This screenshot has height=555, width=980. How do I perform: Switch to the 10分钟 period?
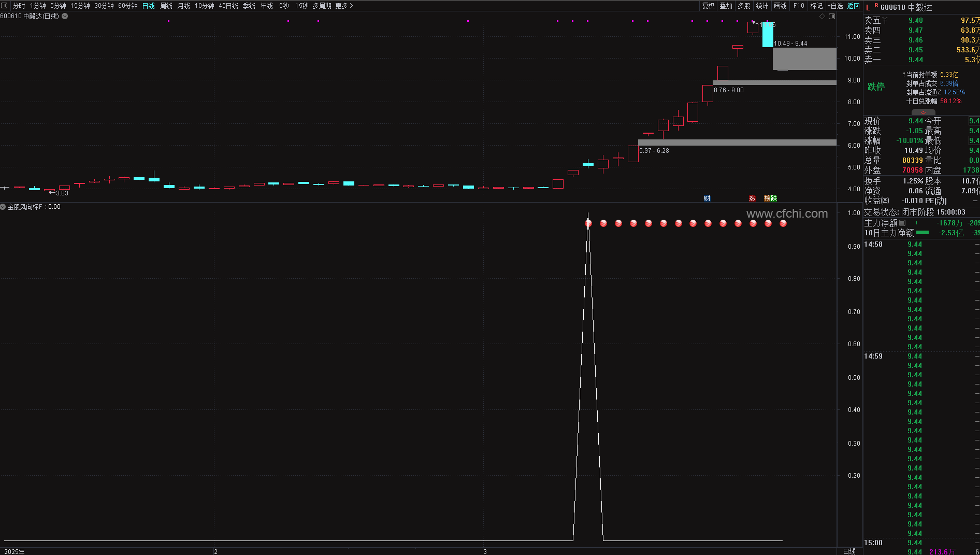(205, 6)
